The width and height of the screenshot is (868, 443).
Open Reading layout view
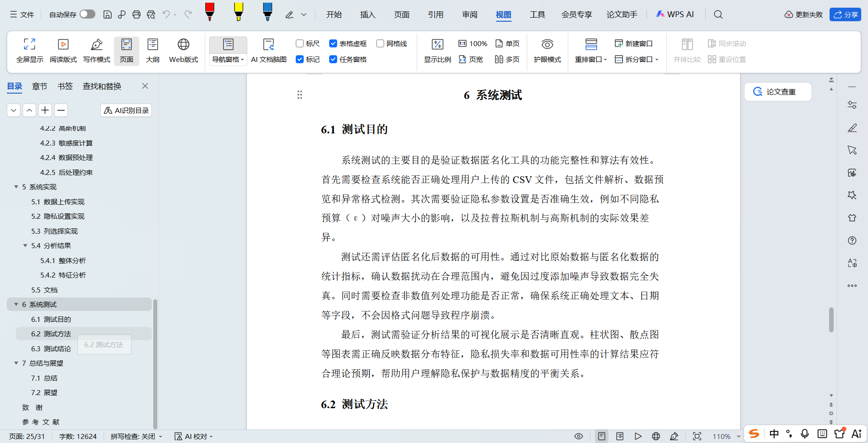[x=63, y=50]
